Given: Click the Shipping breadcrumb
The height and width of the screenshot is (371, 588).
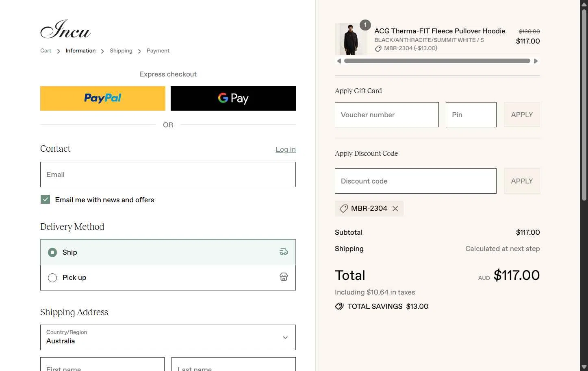Looking at the screenshot, I should (121, 50).
